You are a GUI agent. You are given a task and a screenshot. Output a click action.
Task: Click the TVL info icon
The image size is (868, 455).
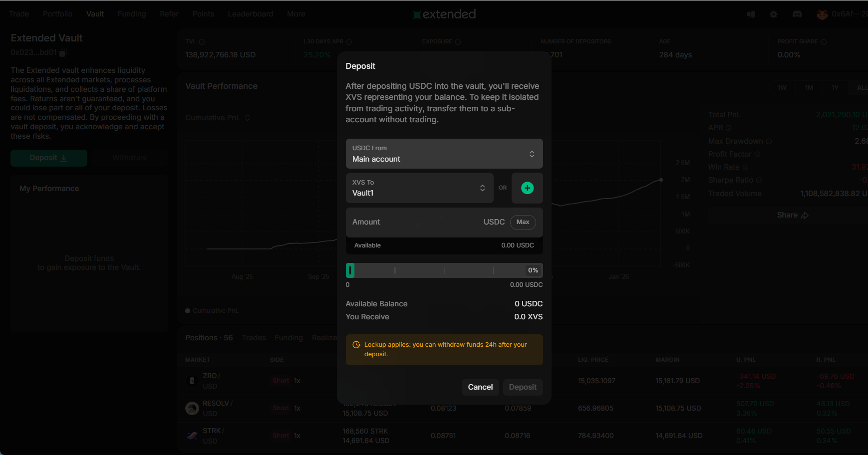click(x=202, y=42)
